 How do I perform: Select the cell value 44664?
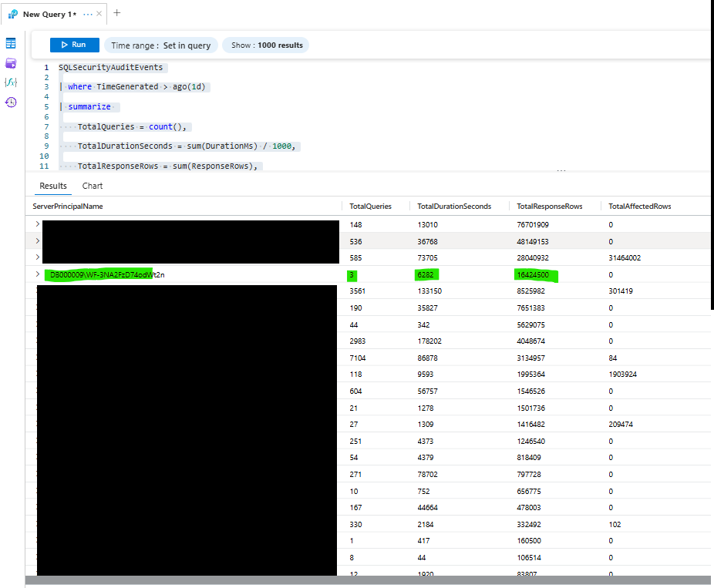pyautogui.click(x=427, y=508)
